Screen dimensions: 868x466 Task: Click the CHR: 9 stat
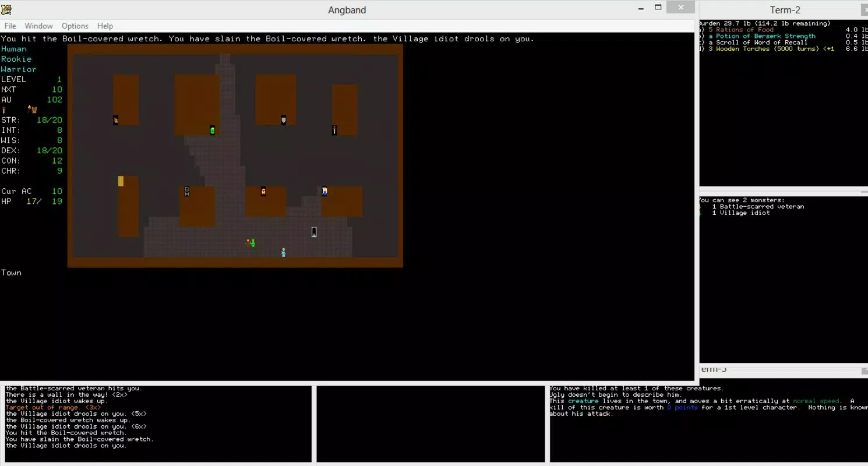31,171
